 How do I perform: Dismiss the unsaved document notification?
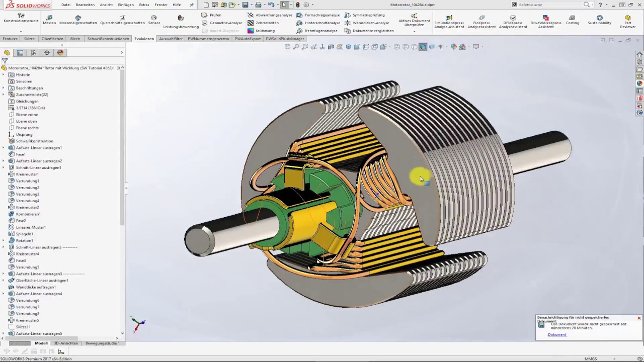pos(639,318)
